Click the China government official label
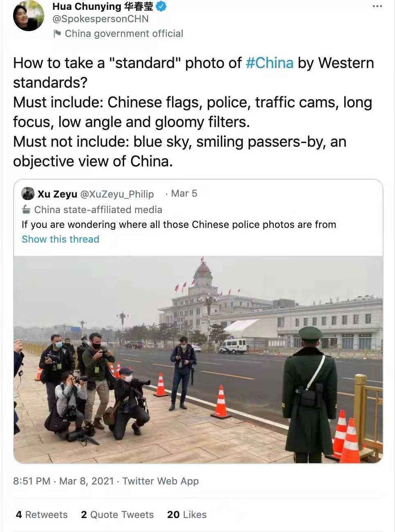The height and width of the screenshot is (532, 395). click(x=124, y=34)
